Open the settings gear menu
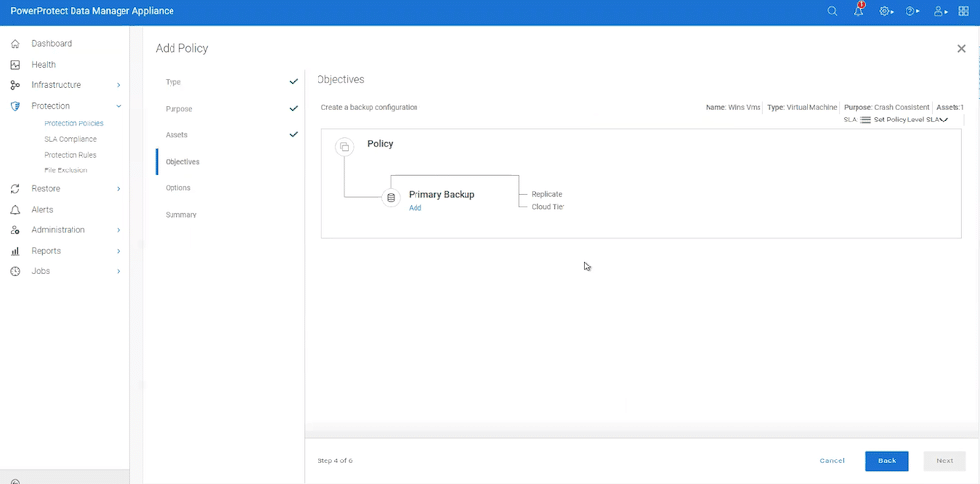Screen dimensions: 980x484 [886, 11]
